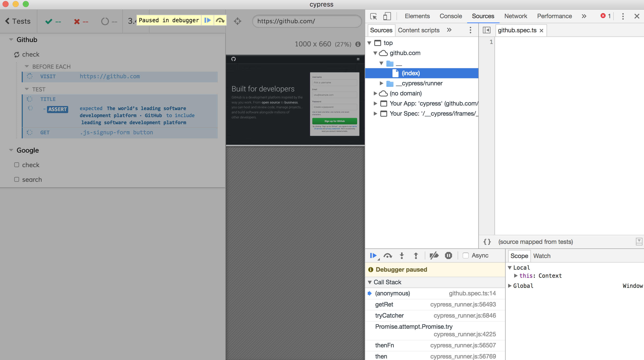Screen dimensions: 644x360
Task: Close the github.spec.ts editor tab
Action: click(541, 31)
